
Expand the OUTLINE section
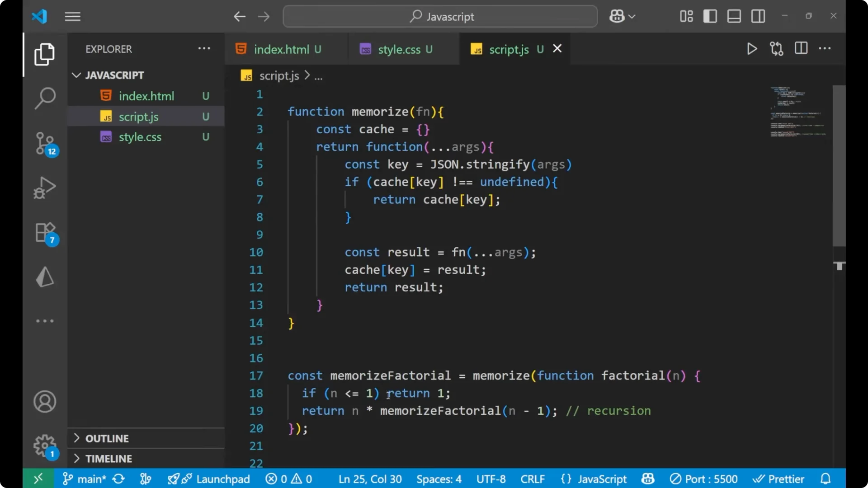pos(108,438)
